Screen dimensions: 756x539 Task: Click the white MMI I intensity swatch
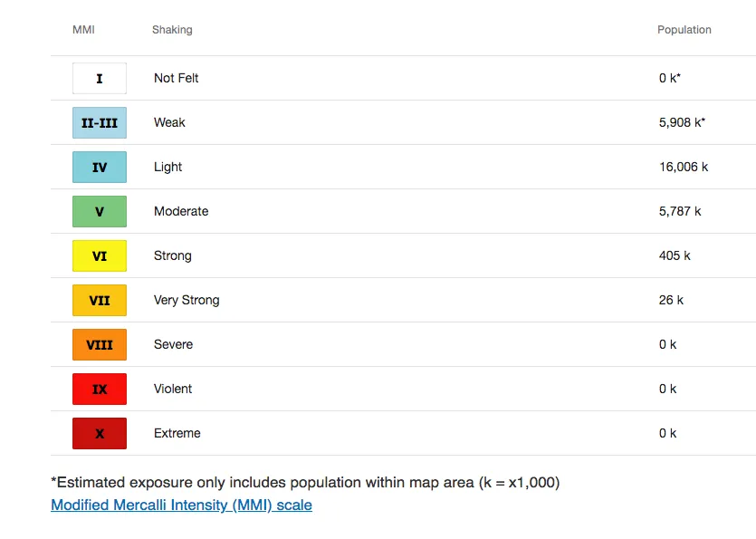tap(100, 78)
